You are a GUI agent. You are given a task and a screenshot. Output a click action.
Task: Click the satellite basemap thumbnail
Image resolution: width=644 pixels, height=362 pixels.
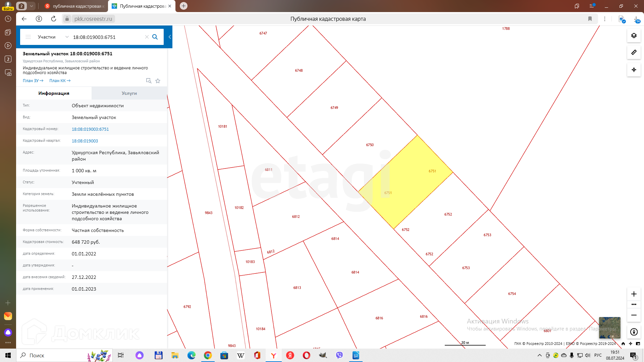click(x=609, y=327)
